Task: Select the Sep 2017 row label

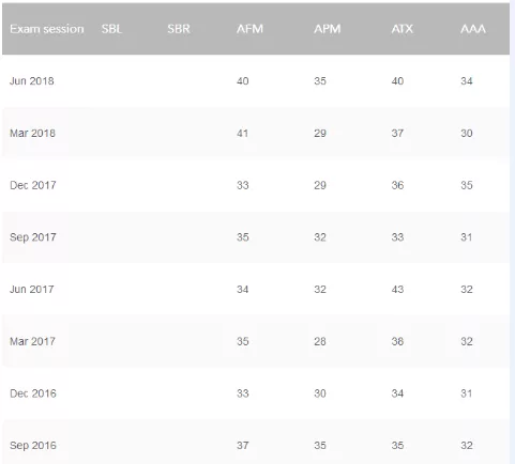Action: click(33, 237)
